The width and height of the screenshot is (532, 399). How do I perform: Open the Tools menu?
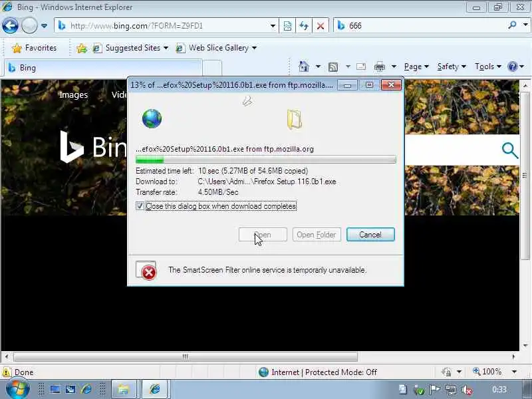pyautogui.click(x=488, y=66)
